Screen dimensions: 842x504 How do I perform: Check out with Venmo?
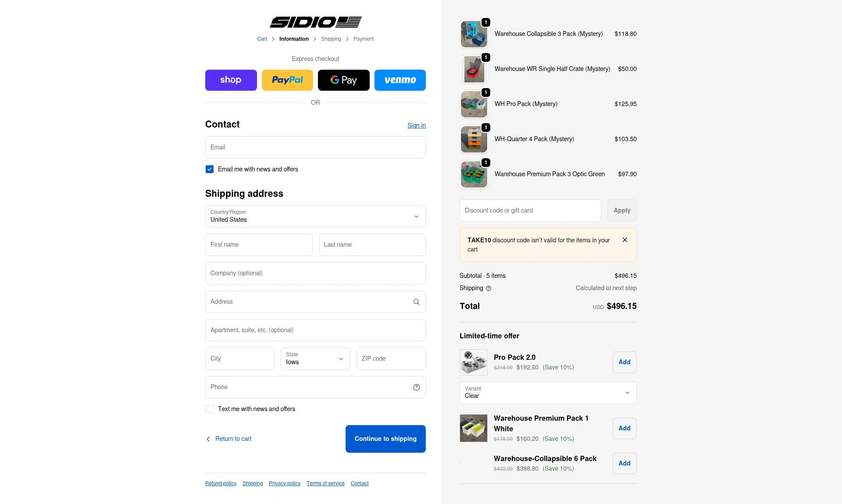pyautogui.click(x=400, y=80)
